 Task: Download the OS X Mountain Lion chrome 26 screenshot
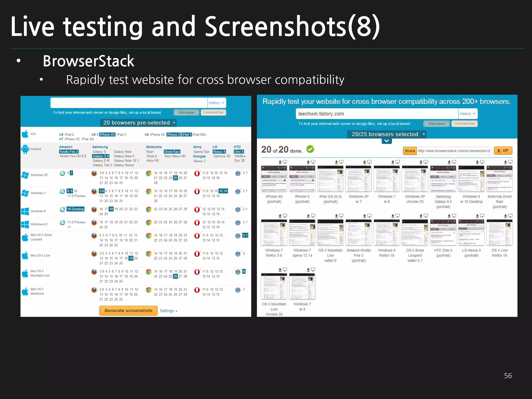point(280,270)
